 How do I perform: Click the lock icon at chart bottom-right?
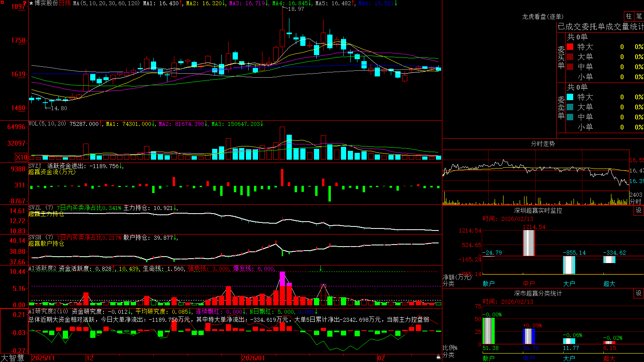(x=439, y=357)
